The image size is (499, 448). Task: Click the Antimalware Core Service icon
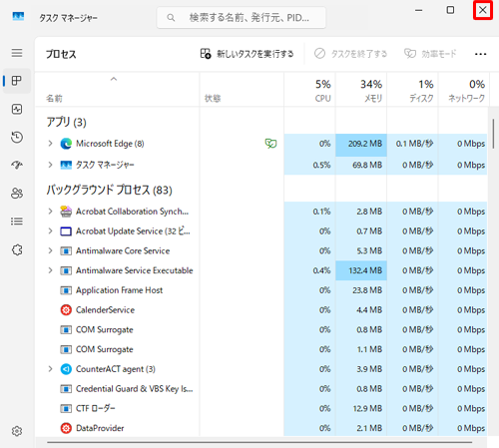coord(66,250)
